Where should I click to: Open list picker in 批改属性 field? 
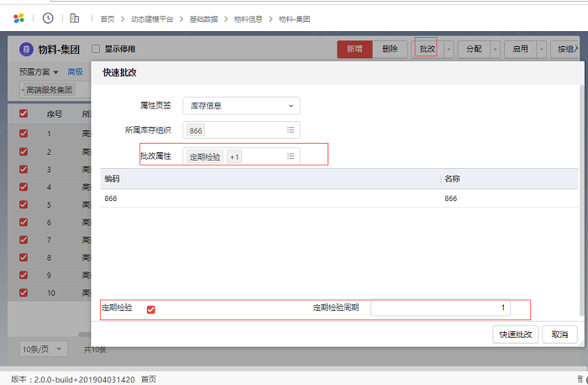291,156
